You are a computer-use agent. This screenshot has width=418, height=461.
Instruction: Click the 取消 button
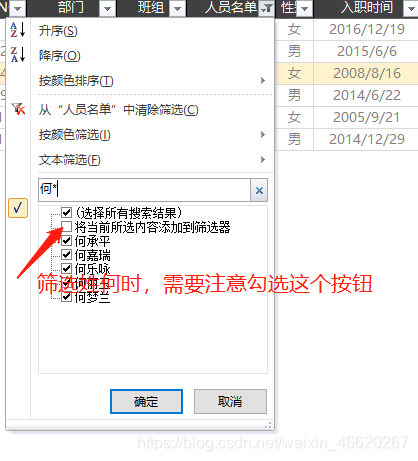pyautogui.click(x=230, y=401)
